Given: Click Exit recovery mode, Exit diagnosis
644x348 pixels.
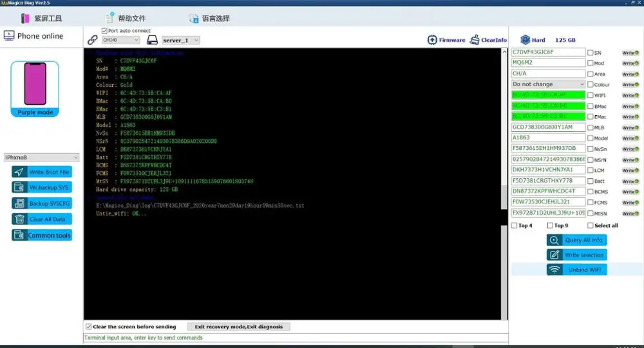Looking at the screenshot, I should (239, 327).
